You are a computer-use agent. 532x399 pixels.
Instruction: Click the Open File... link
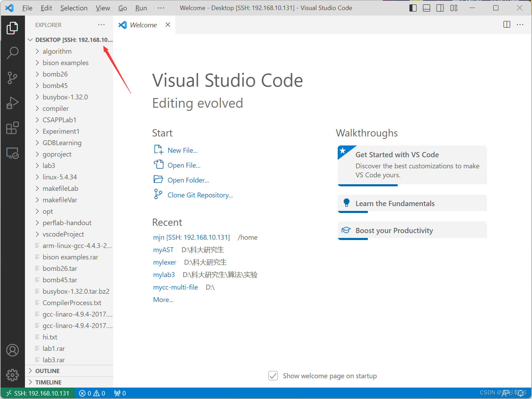184,165
